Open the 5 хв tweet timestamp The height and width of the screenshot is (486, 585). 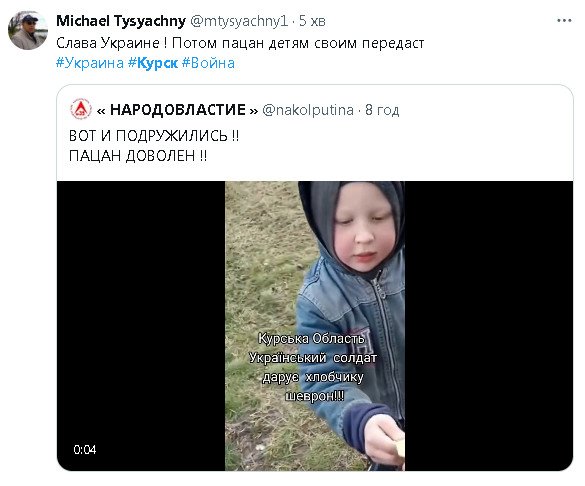coord(312,21)
